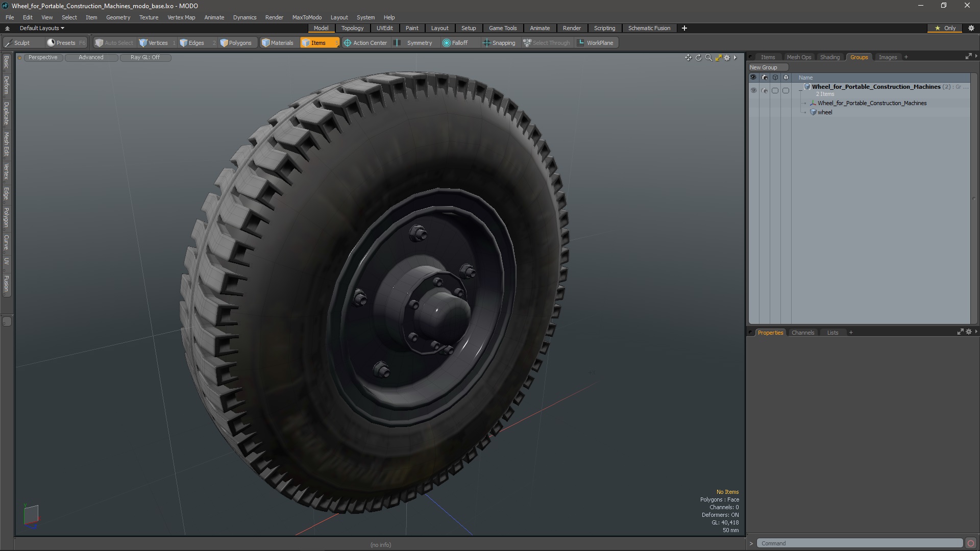Toggle Select Through
Screen dimensions: 980x551
click(547, 43)
